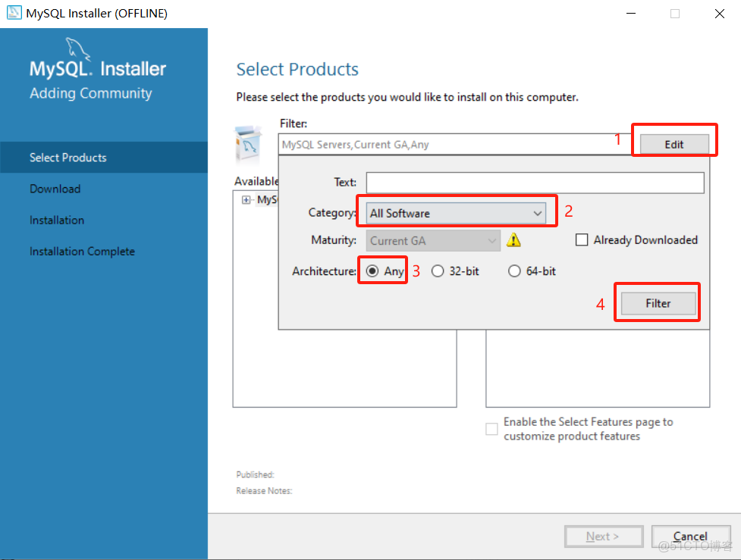This screenshot has width=741, height=560.
Task: Click the Release Notes label text
Action: pyautogui.click(x=264, y=491)
